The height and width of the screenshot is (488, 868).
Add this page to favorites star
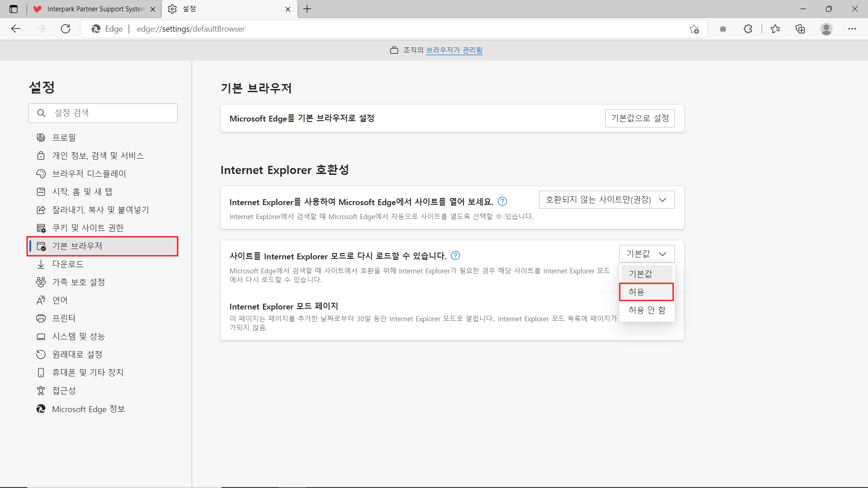point(694,29)
